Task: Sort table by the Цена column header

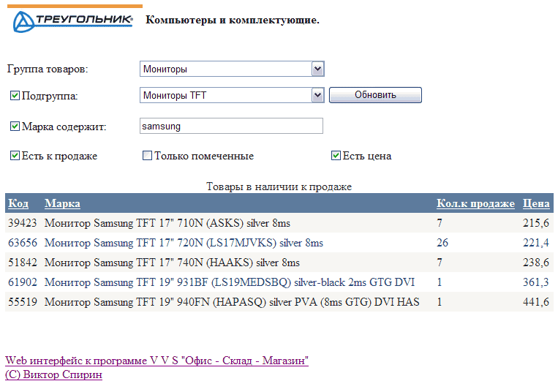Action: tap(536, 203)
